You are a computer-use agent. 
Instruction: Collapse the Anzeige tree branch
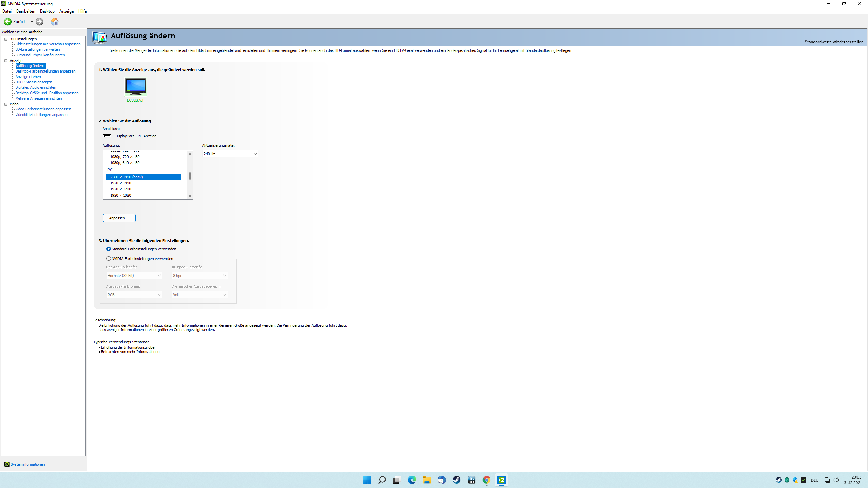coord(6,60)
